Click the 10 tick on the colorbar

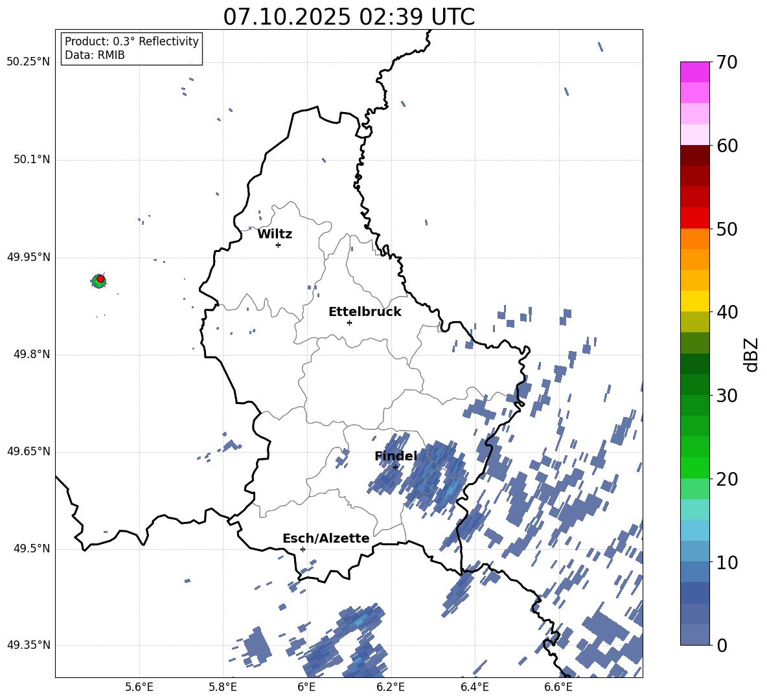click(726, 563)
